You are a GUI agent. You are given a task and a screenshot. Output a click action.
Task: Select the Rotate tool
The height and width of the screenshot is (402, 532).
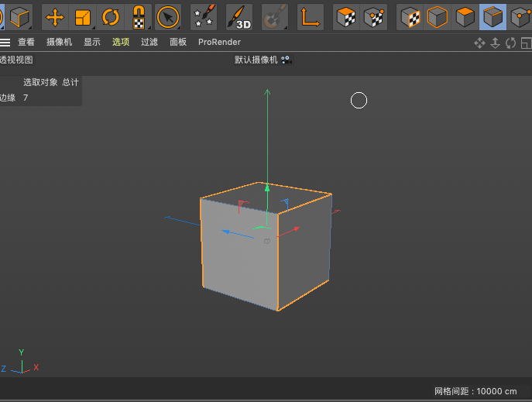[111, 17]
